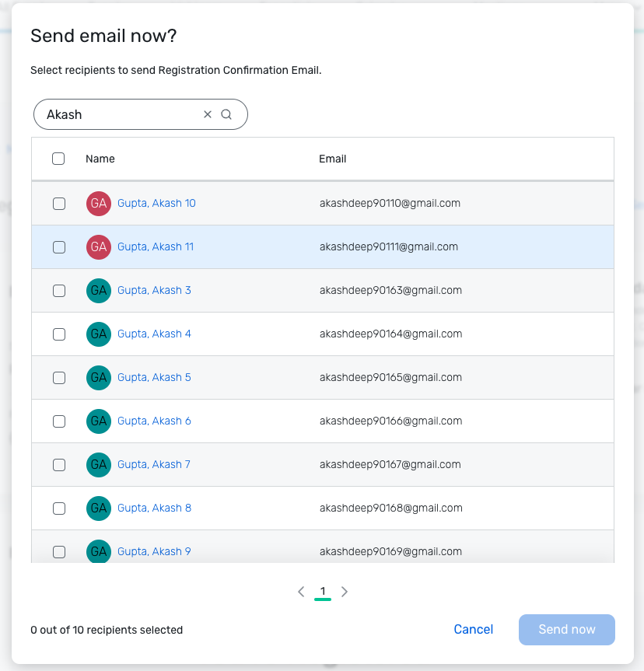The image size is (644, 671).
Task: Click the teal GA avatar for Akash 3
Action: click(99, 291)
